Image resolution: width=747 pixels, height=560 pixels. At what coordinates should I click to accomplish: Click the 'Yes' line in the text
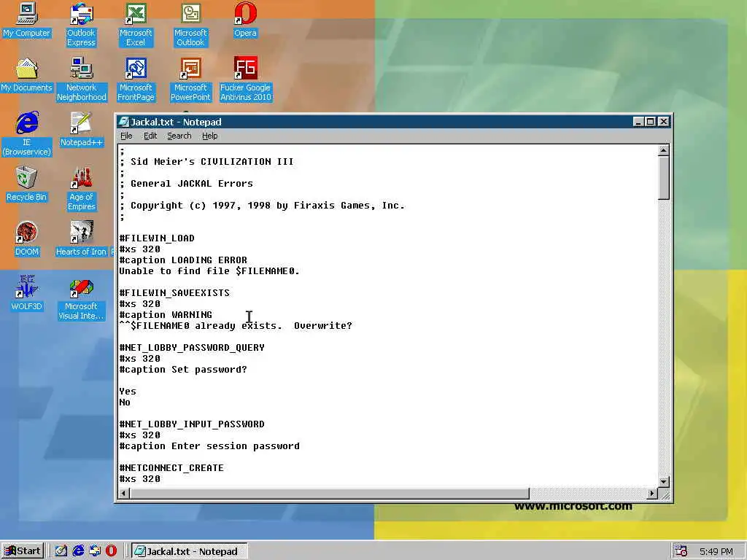(x=128, y=392)
